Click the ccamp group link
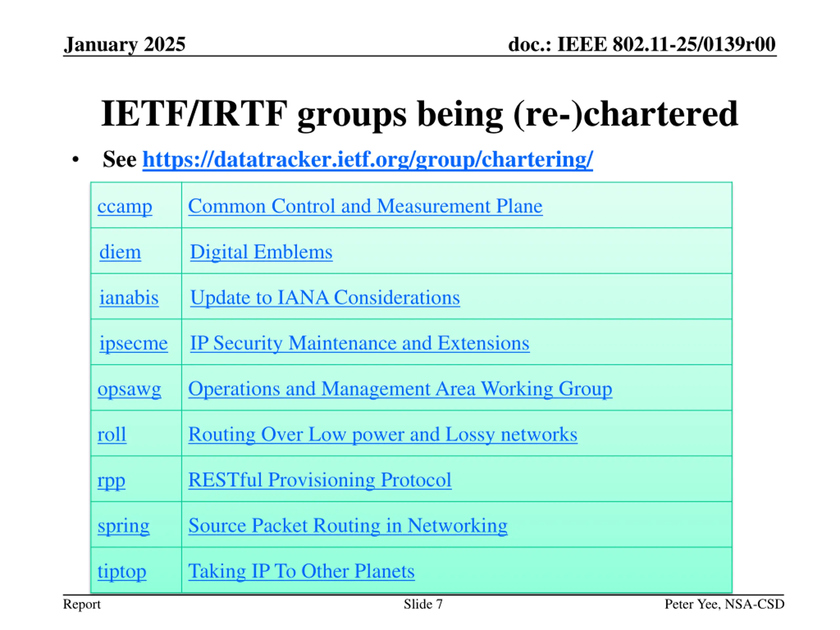Viewport: 840px width, 630px height. coord(125,206)
